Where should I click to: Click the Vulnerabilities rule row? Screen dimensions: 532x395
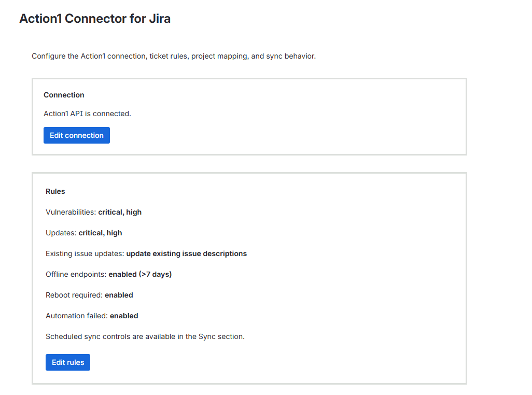93,212
